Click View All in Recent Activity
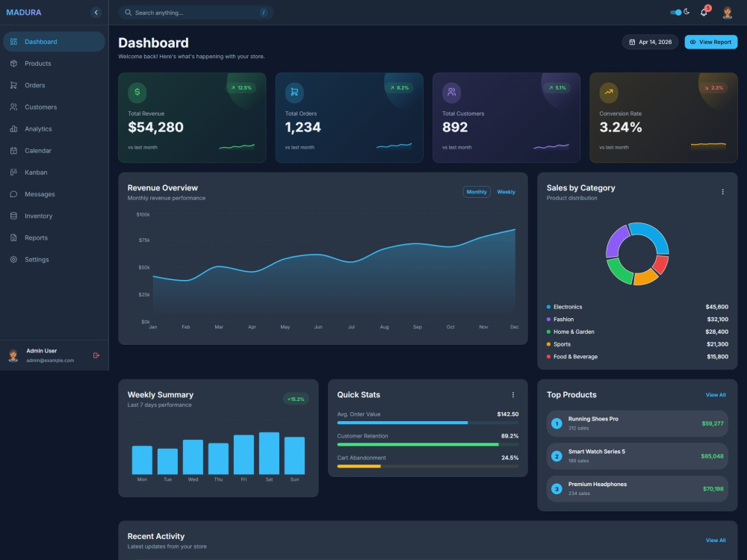 716,541
